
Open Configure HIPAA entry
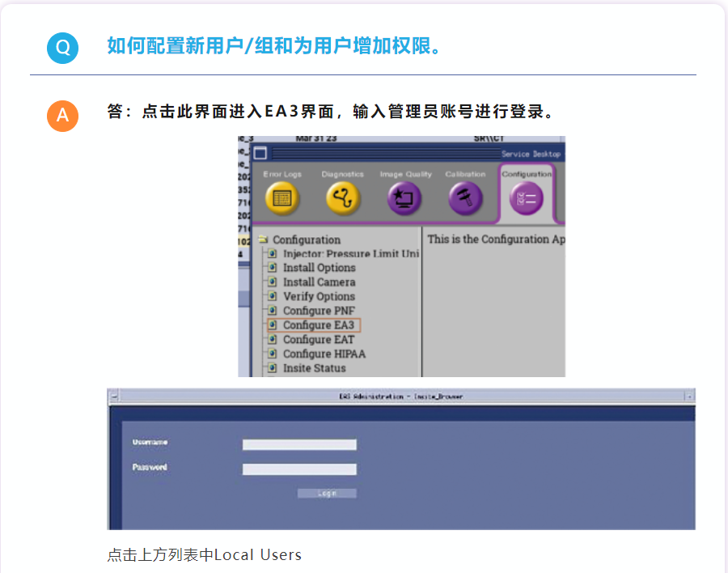click(324, 354)
